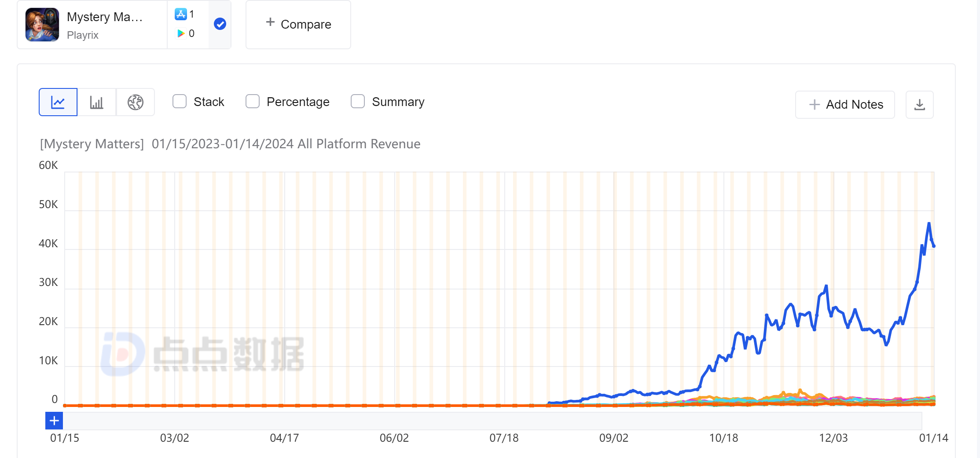Switch to the bar chart view
This screenshot has height=458, width=980.
pos(96,102)
